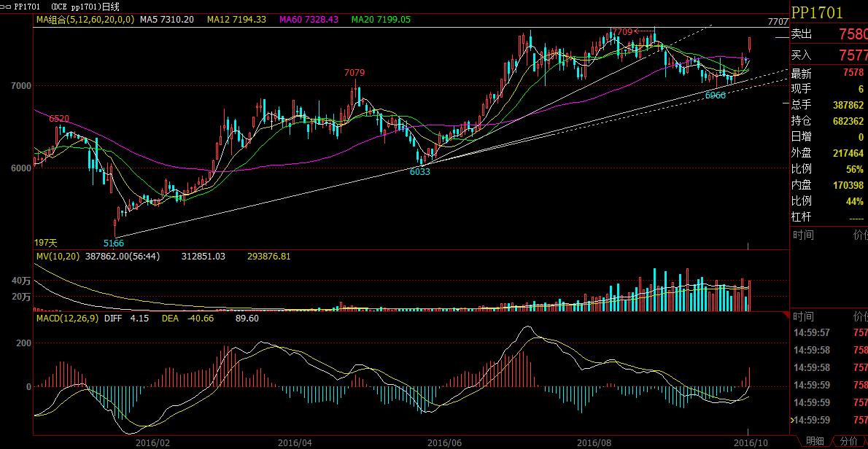Viewport: 868px width, 449px height.
Task: Click the chain link icon beside the PP1701 title
Action: 7,7
